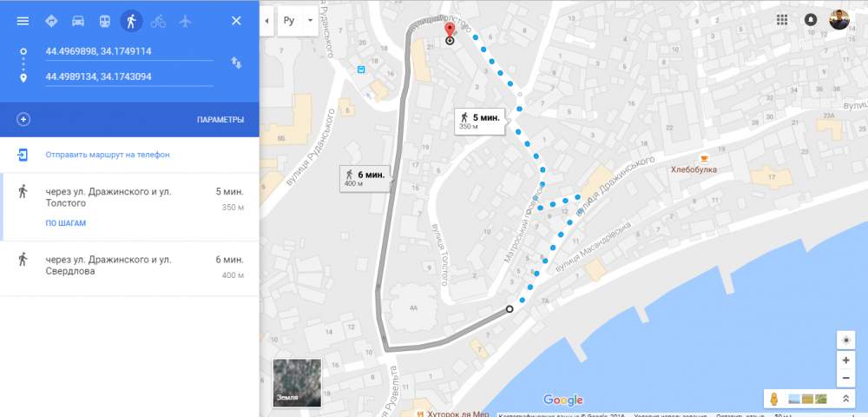The image size is (868, 417).
Task: Select driving mode car icon
Action: click(x=78, y=21)
